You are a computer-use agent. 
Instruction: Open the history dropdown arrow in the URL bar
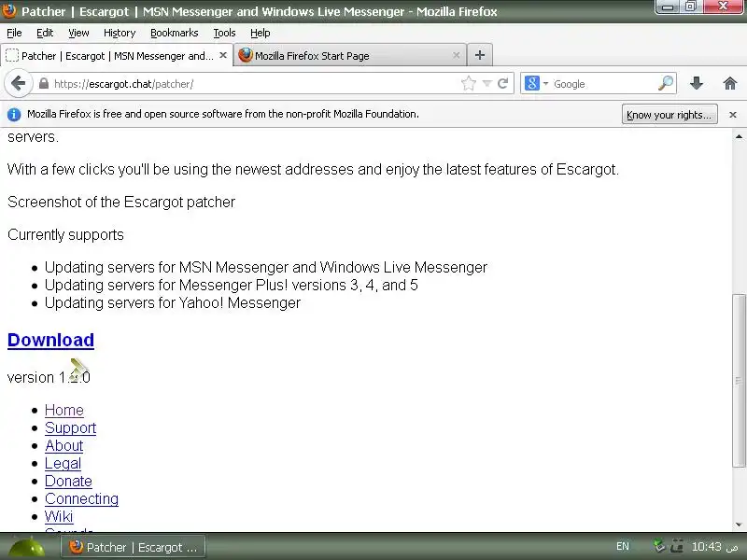click(x=486, y=84)
